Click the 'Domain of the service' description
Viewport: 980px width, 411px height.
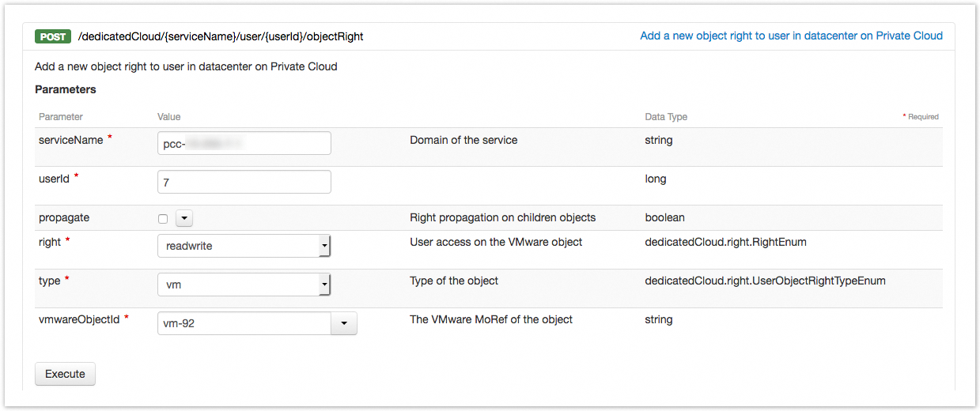coord(464,140)
